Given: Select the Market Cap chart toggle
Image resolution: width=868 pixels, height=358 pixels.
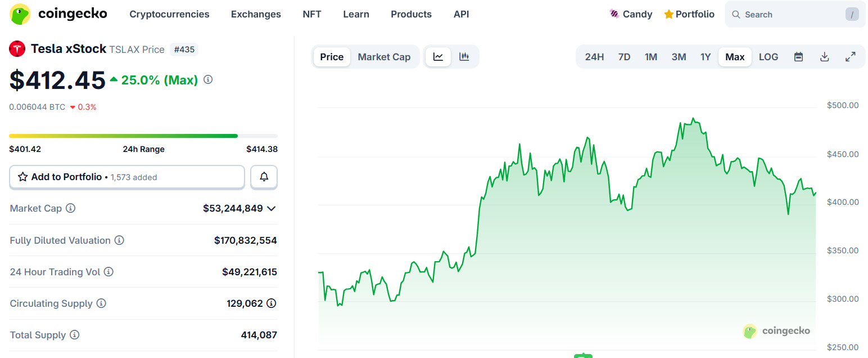Looking at the screenshot, I should pyautogui.click(x=384, y=57).
